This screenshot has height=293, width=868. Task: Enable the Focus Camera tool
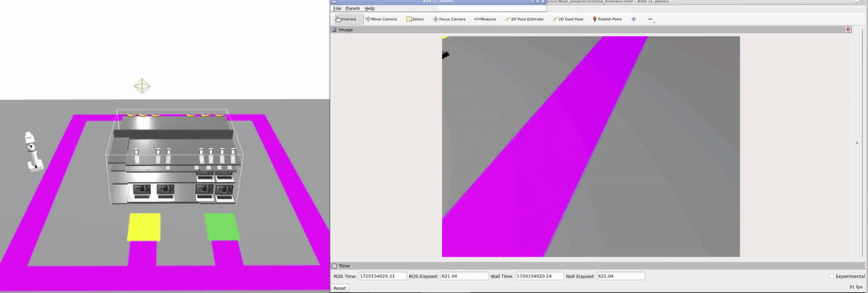click(449, 19)
